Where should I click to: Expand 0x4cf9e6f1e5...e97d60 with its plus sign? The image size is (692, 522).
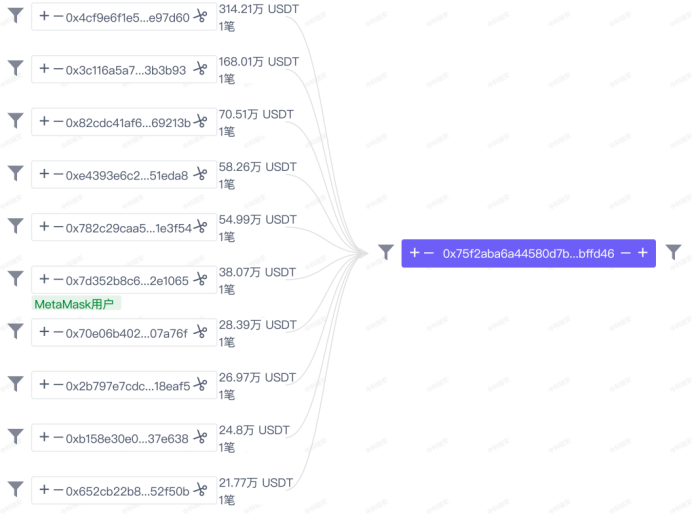[x=44, y=16]
